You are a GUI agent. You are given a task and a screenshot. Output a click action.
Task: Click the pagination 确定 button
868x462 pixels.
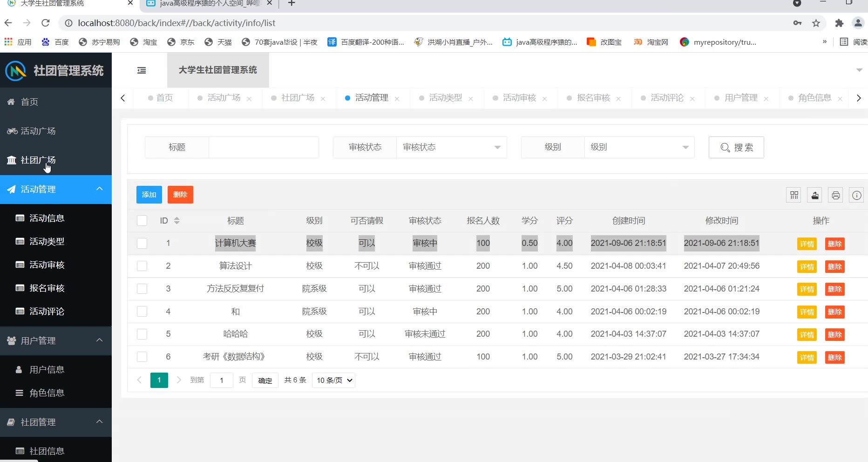pos(265,380)
